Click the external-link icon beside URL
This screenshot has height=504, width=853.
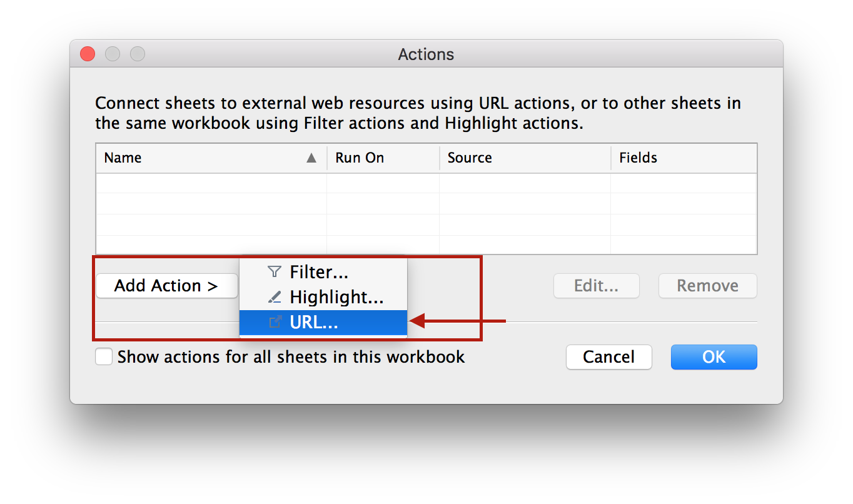(x=275, y=322)
